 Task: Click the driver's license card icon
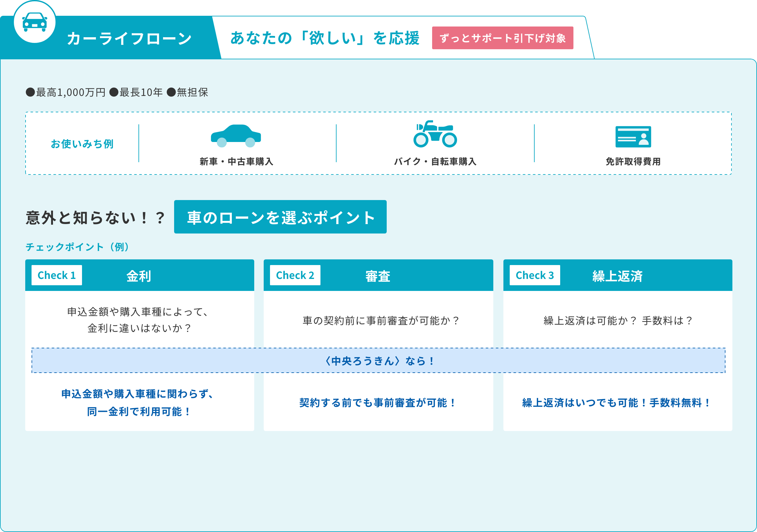pyautogui.click(x=633, y=137)
